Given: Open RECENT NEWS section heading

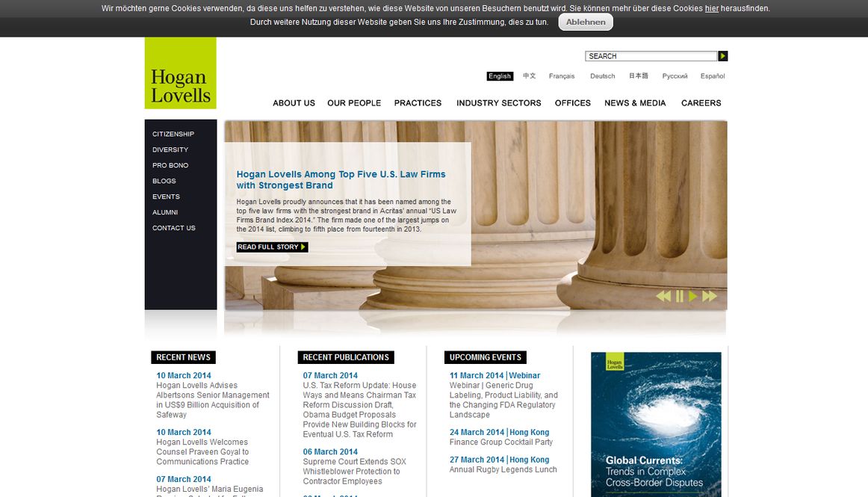Looking at the screenshot, I should 183,357.
